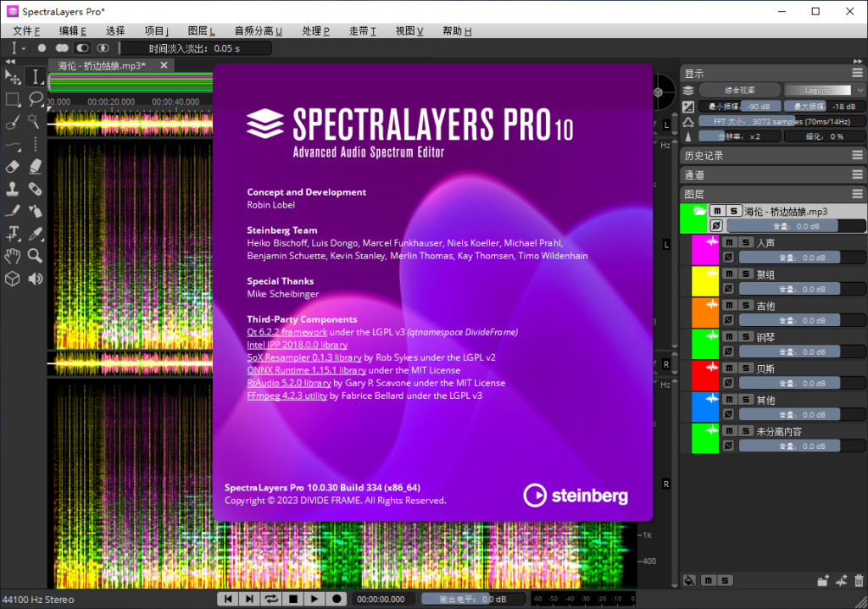
Task: Open the 音频分离 menu
Action: tap(258, 31)
